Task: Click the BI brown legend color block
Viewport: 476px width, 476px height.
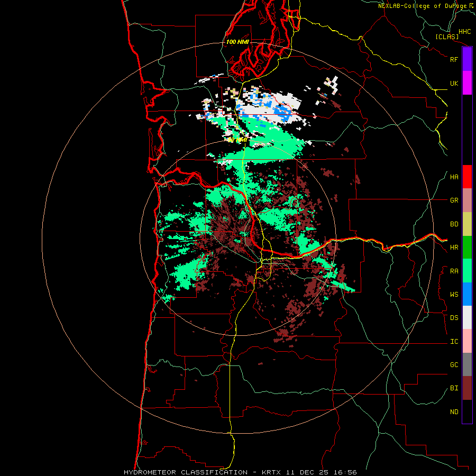Action: (467, 388)
